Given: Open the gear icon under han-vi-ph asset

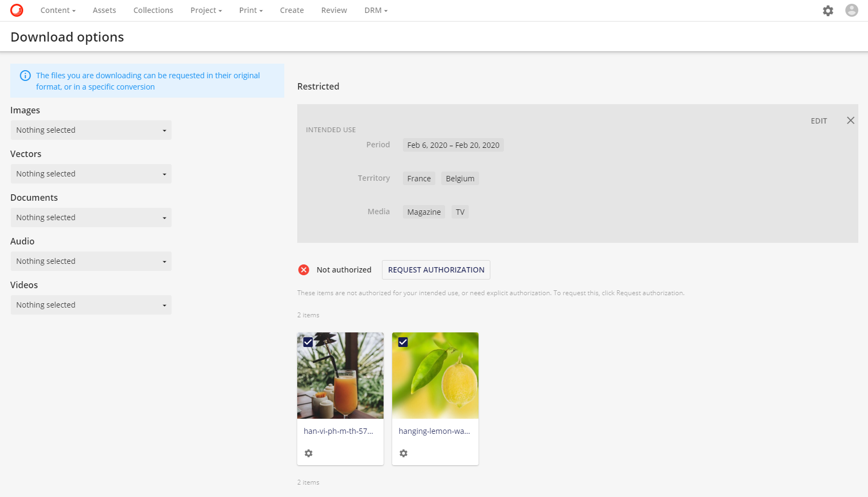Looking at the screenshot, I should click(x=308, y=453).
